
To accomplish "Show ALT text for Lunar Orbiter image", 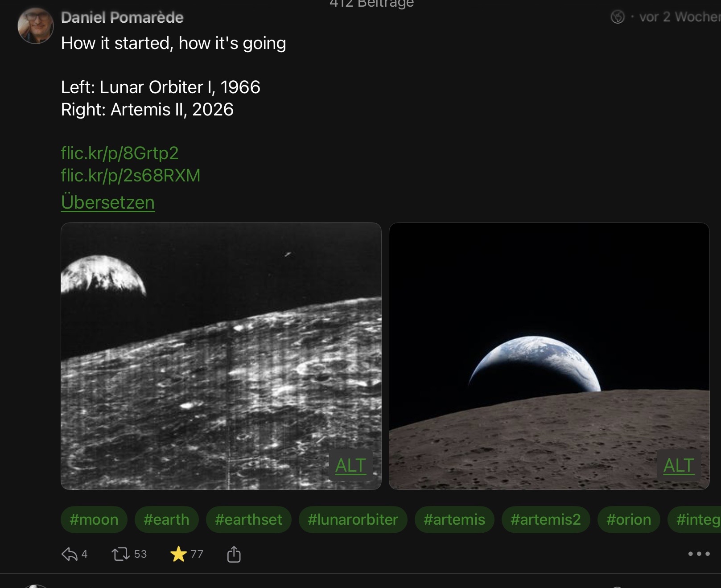I will [x=350, y=465].
